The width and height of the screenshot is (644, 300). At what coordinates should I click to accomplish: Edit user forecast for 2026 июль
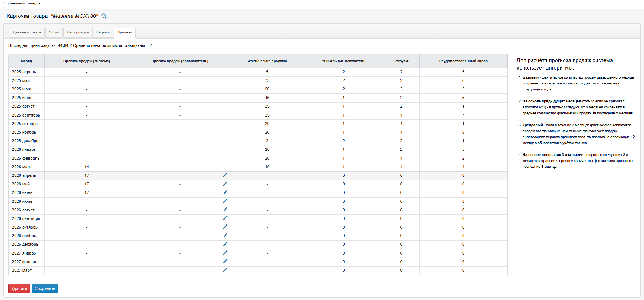click(x=225, y=201)
